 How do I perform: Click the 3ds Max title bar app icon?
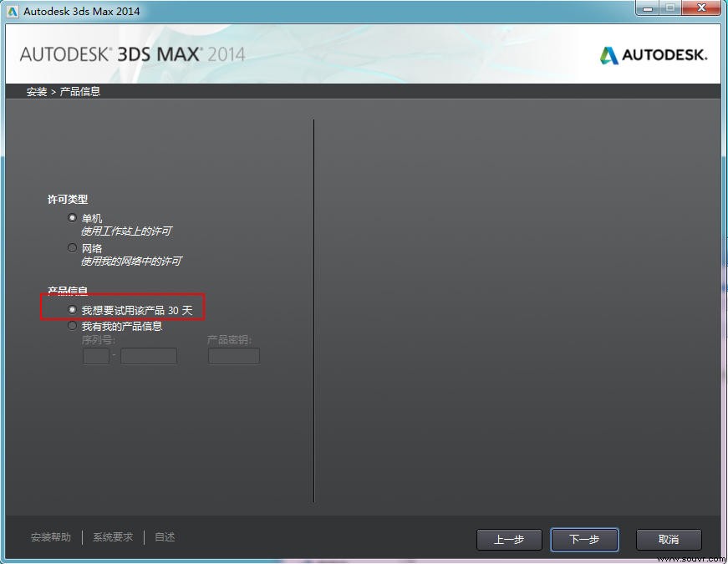(13, 11)
